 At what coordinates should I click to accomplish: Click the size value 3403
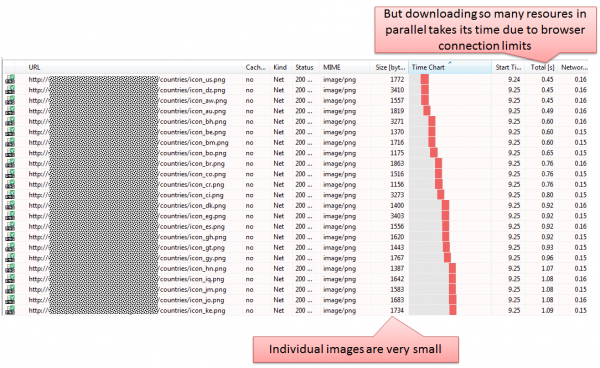pyautogui.click(x=397, y=216)
